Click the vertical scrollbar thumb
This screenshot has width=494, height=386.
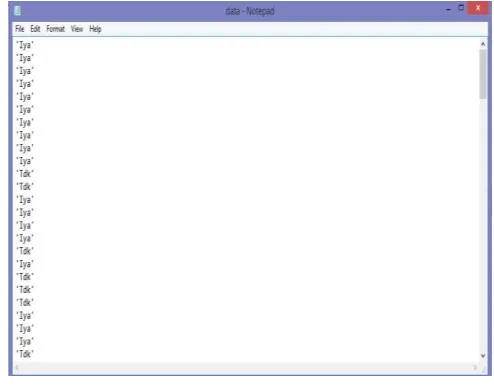click(483, 74)
